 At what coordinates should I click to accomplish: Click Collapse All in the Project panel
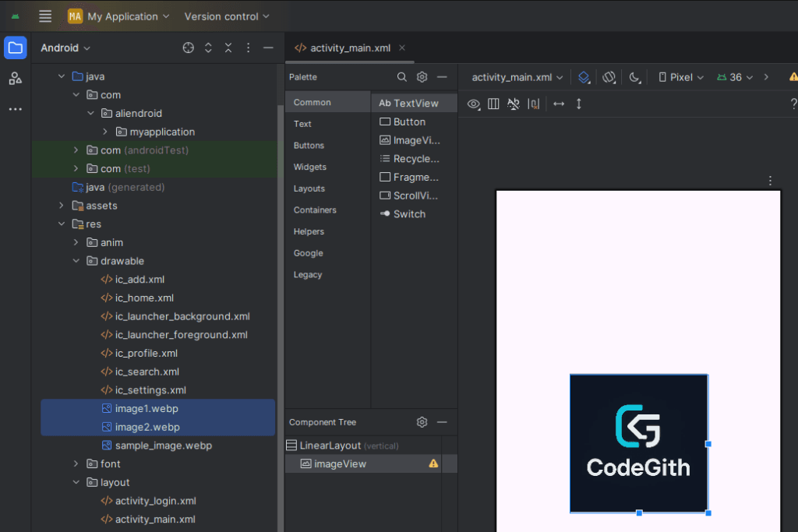pos(228,48)
